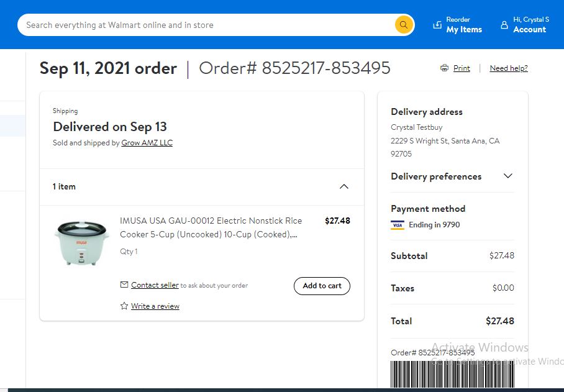Open the Contact seller link
The width and height of the screenshot is (564, 392).
click(155, 285)
